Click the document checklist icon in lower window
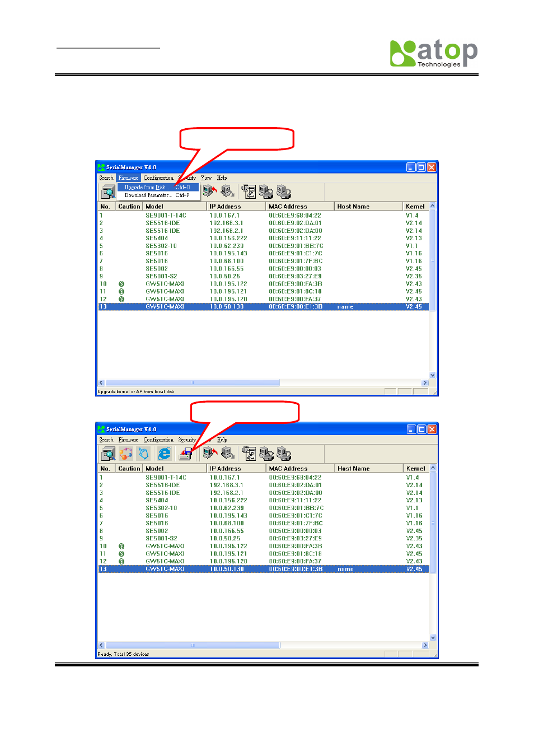The height and width of the screenshot is (756, 534). click(x=249, y=454)
